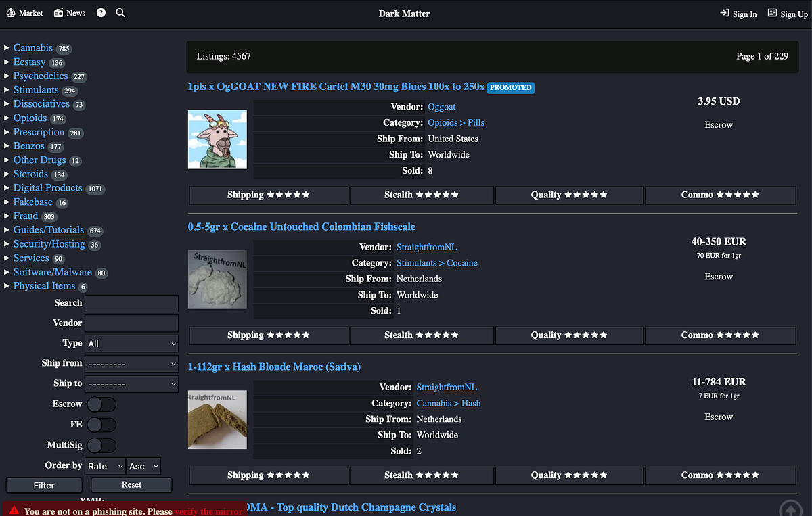Click the Shipping rating of the Oggoat listing

[x=269, y=195]
